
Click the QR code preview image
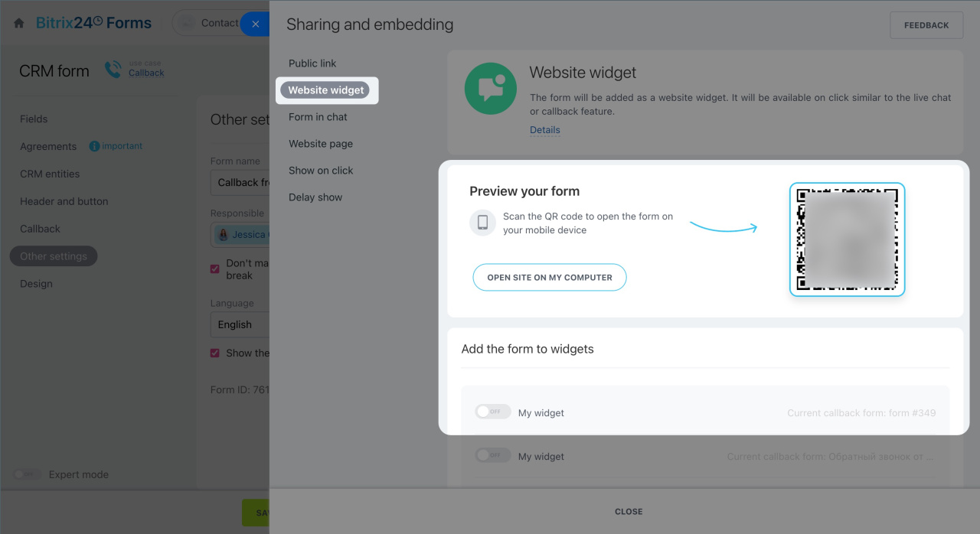(847, 239)
